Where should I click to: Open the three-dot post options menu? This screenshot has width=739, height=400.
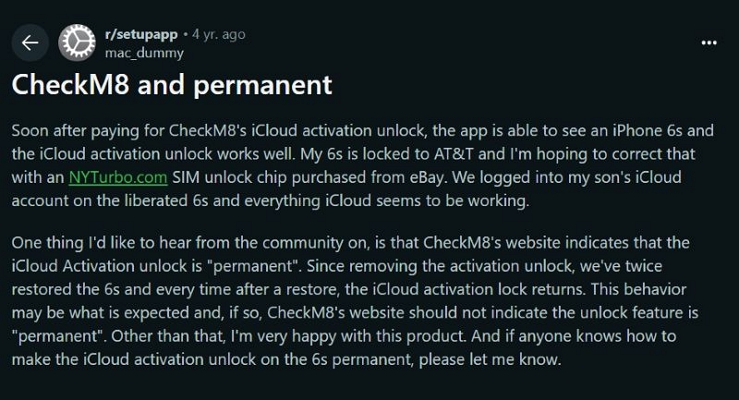coord(709,43)
